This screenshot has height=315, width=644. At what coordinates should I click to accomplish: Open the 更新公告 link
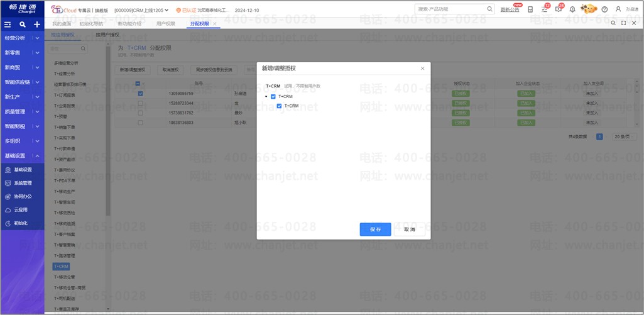(510, 10)
